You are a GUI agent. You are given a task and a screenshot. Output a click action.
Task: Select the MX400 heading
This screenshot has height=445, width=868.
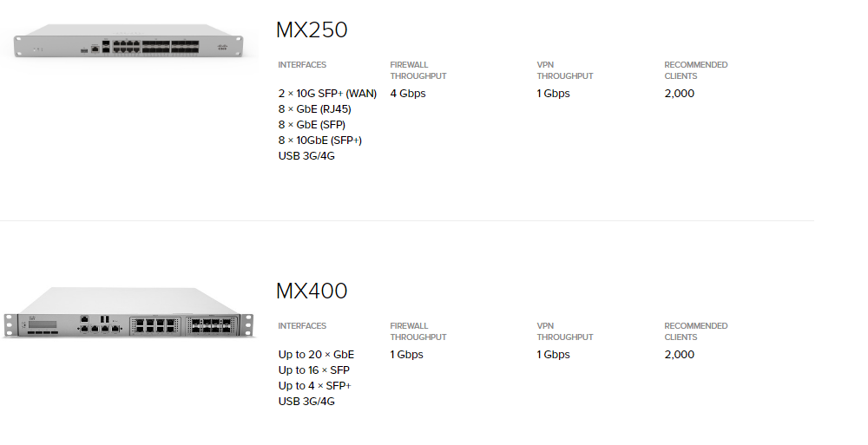tap(312, 291)
